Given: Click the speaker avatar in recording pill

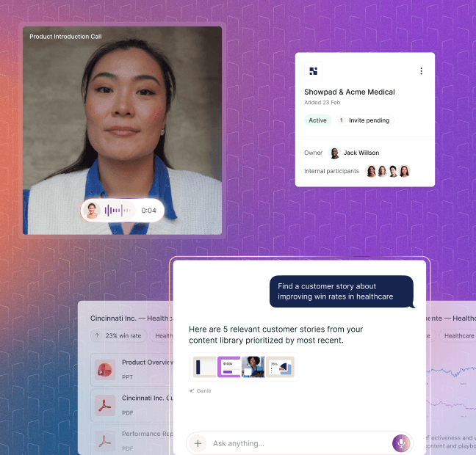Looking at the screenshot, I should click(92, 211).
